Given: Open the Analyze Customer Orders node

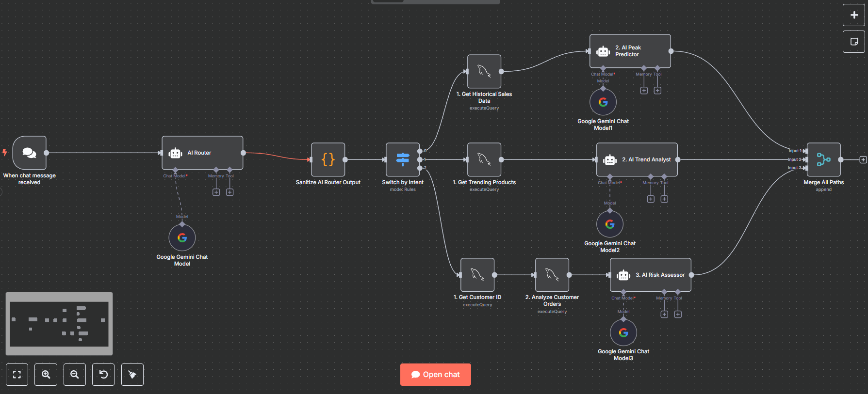Looking at the screenshot, I should pos(552,275).
